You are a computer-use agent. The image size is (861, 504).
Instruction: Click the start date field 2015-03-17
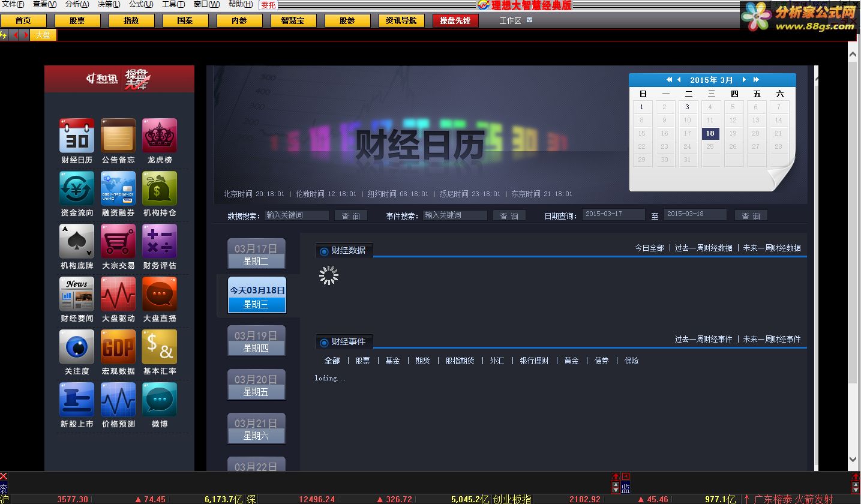(614, 214)
